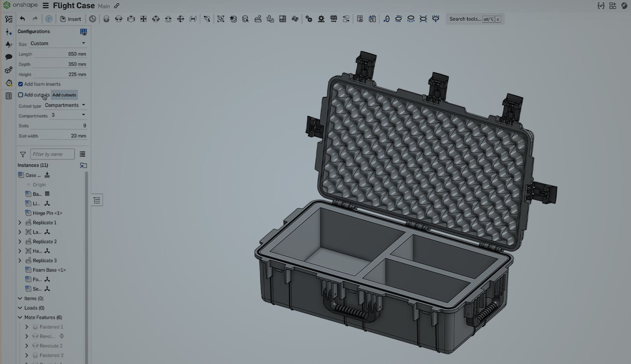Select Foam Base <1> in instance list
The width and height of the screenshot is (631, 364).
[x=49, y=270]
